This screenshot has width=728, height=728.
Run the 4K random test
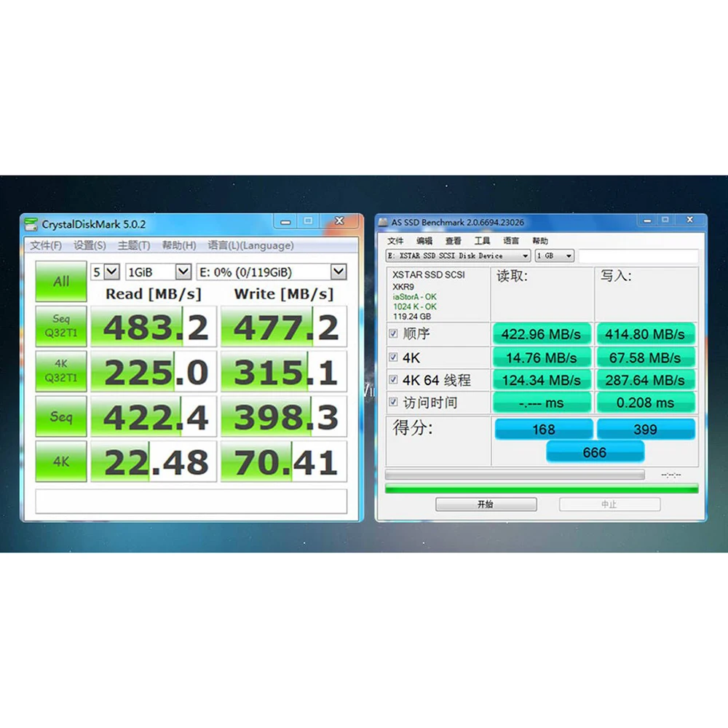(x=60, y=461)
